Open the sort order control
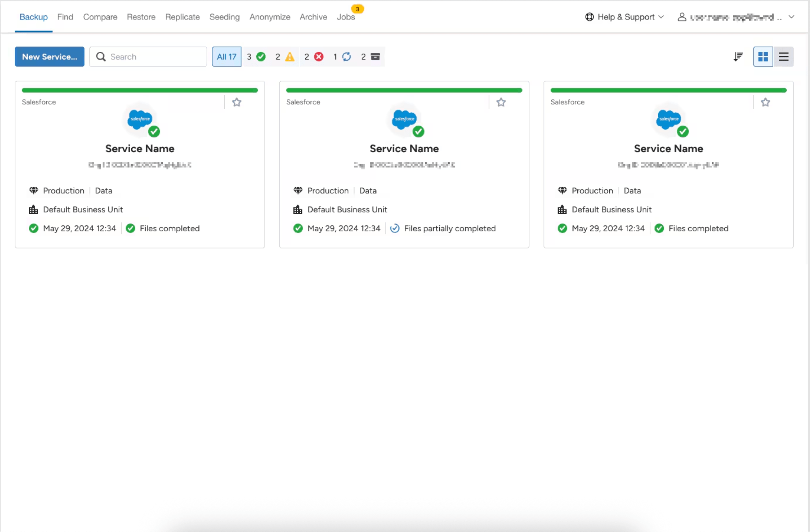This screenshot has height=532, width=810. [x=738, y=56]
